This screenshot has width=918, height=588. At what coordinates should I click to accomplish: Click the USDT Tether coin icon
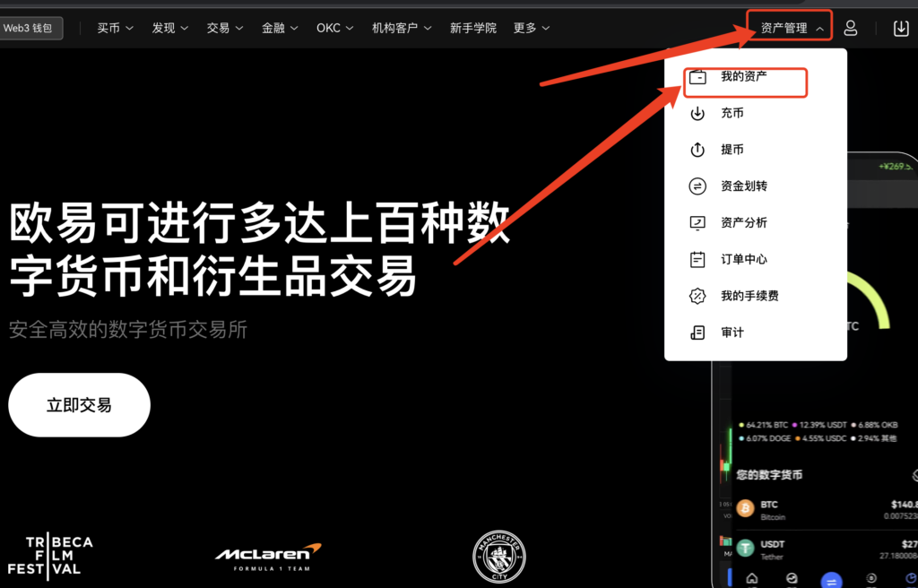pos(745,549)
